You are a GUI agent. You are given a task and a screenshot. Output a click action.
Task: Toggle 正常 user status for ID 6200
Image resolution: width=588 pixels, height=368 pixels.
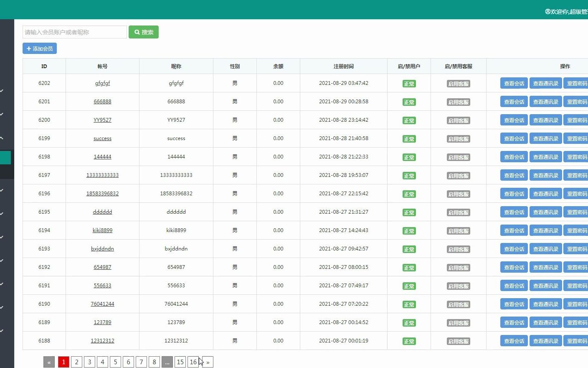409,120
